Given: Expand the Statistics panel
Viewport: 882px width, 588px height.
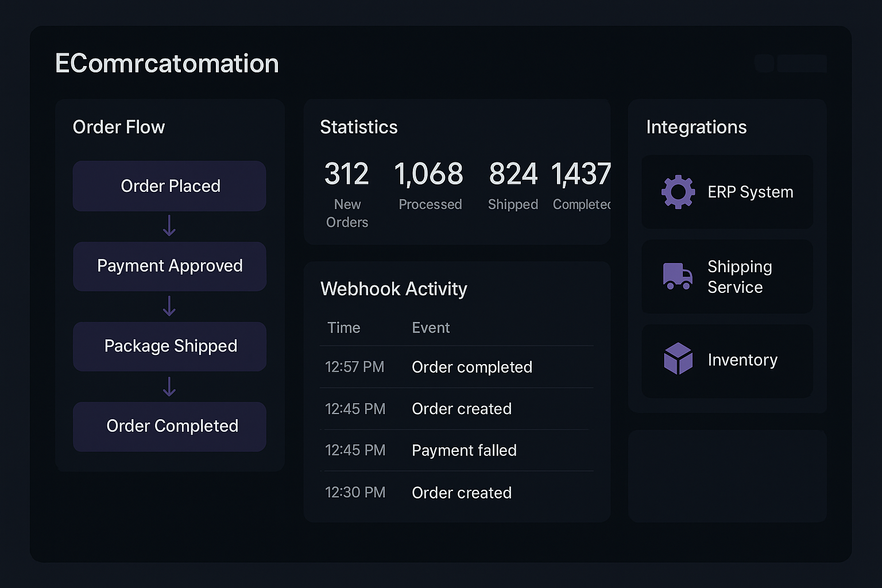Looking at the screenshot, I should pyautogui.click(x=359, y=127).
